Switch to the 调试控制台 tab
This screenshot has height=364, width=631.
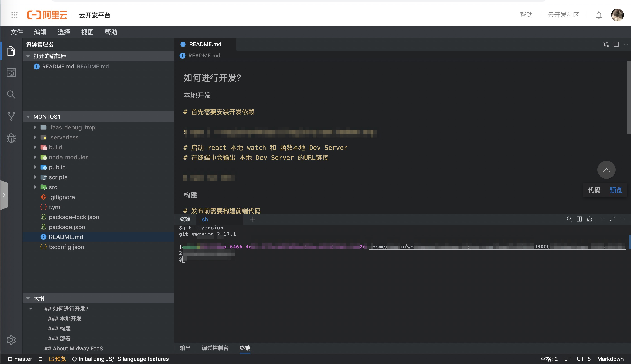coord(215,348)
